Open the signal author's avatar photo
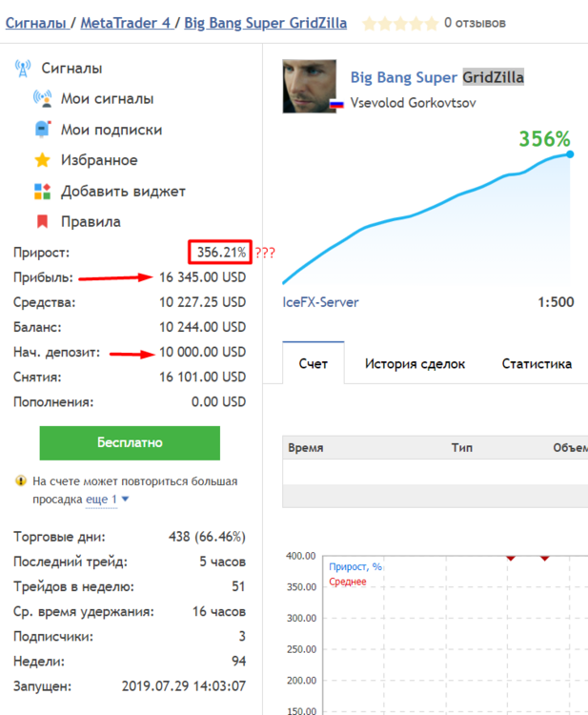 pyautogui.click(x=309, y=86)
